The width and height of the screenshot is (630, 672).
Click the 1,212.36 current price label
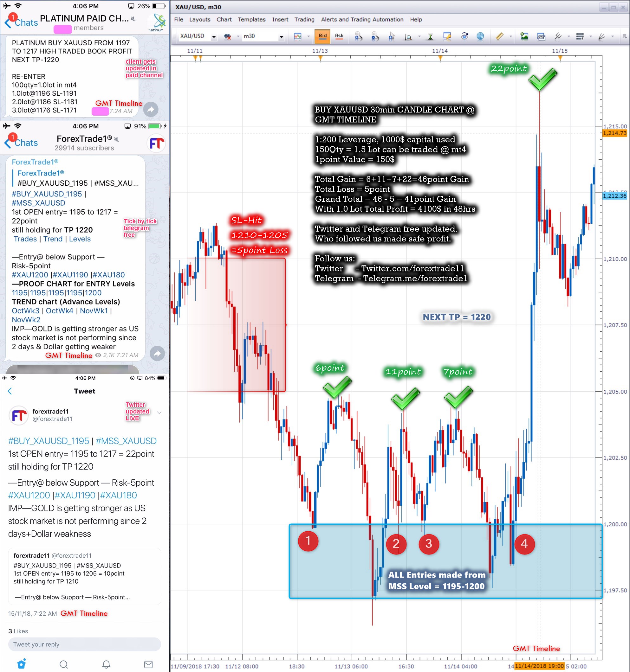pos(615,196)
